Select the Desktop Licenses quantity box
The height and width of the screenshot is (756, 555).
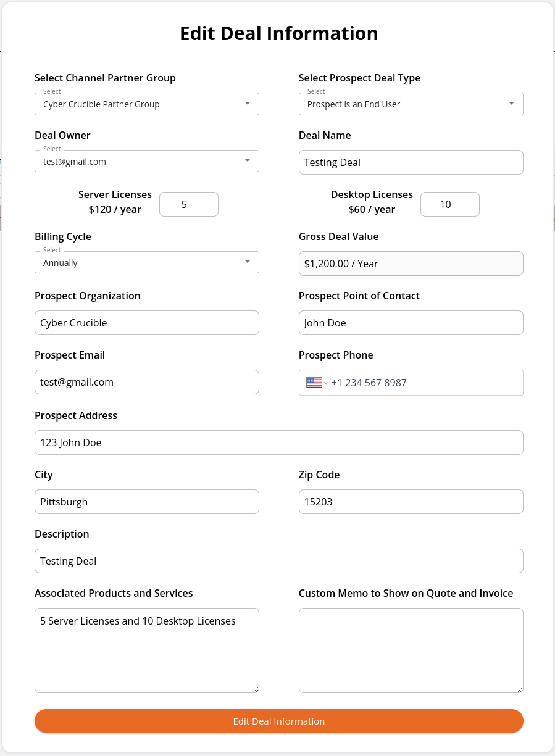click(x=450, y=204)
